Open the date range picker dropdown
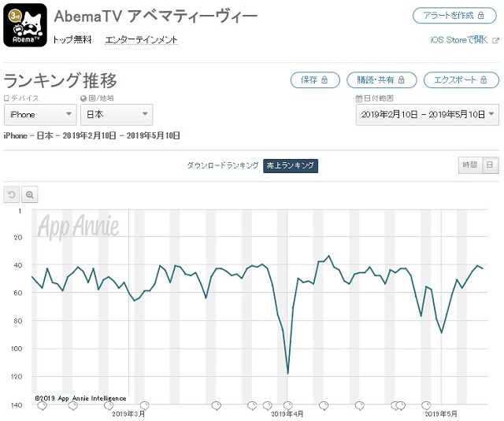This screenshot has width=504, height=421. pos(427,115)
